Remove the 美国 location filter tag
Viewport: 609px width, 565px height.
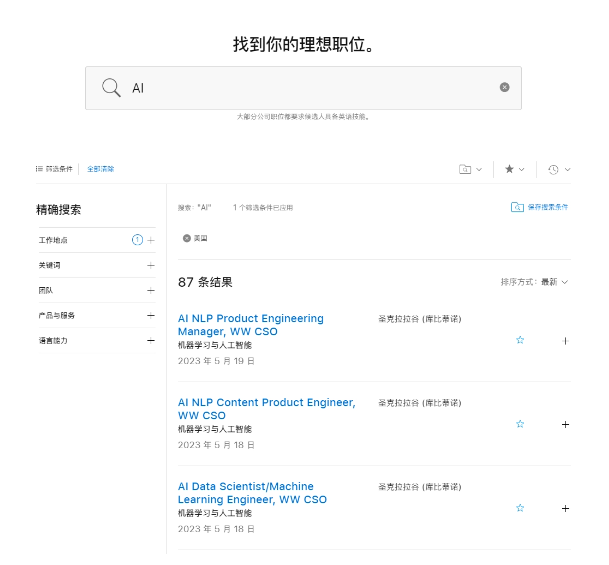coord(186,238)
